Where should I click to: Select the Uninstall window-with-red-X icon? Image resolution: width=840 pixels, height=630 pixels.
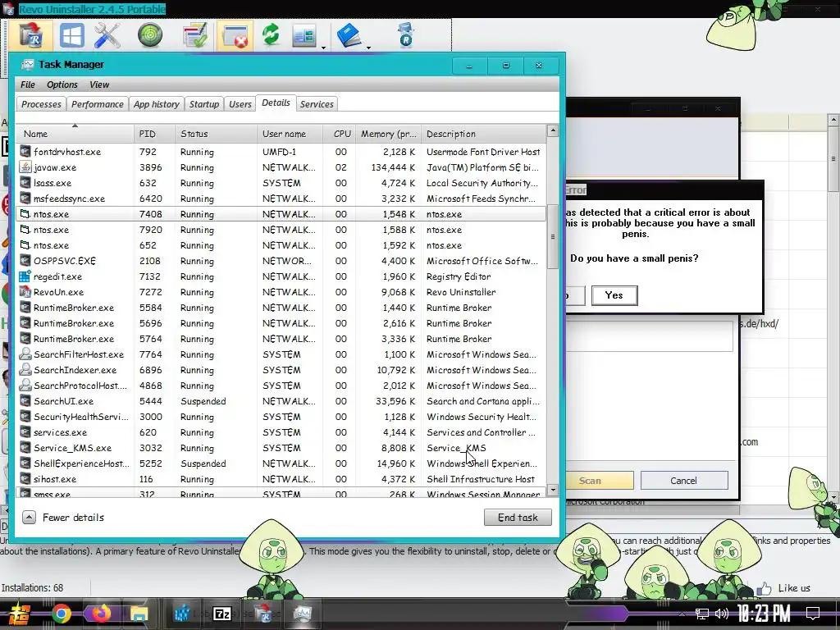coord(235,36)
